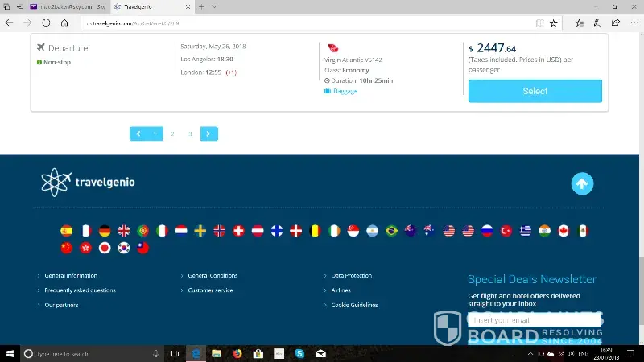
Task: Click the newsletter email input field
Action: pyautogui.click(x=535, y=319)
